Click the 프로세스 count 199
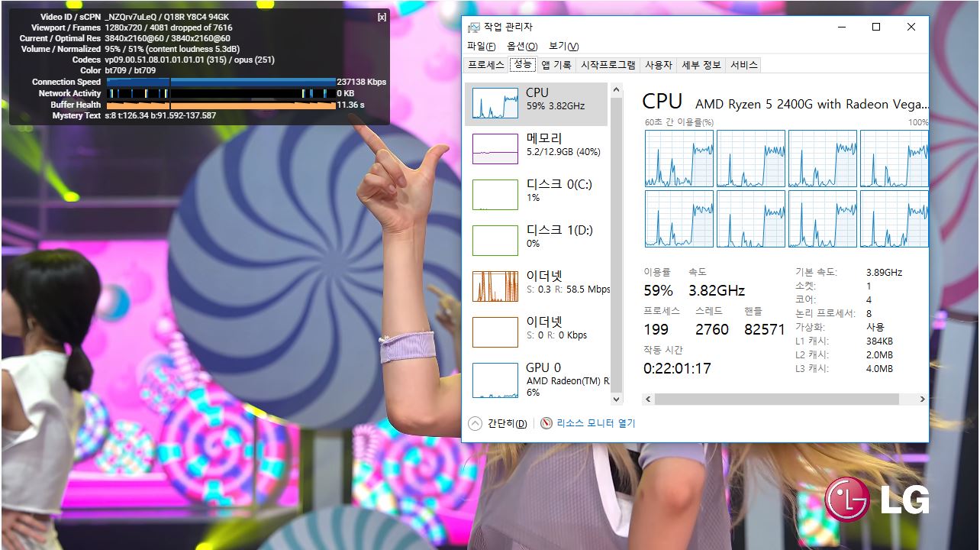The width and height of the screenshot is (980, 550). coord(656,330)
